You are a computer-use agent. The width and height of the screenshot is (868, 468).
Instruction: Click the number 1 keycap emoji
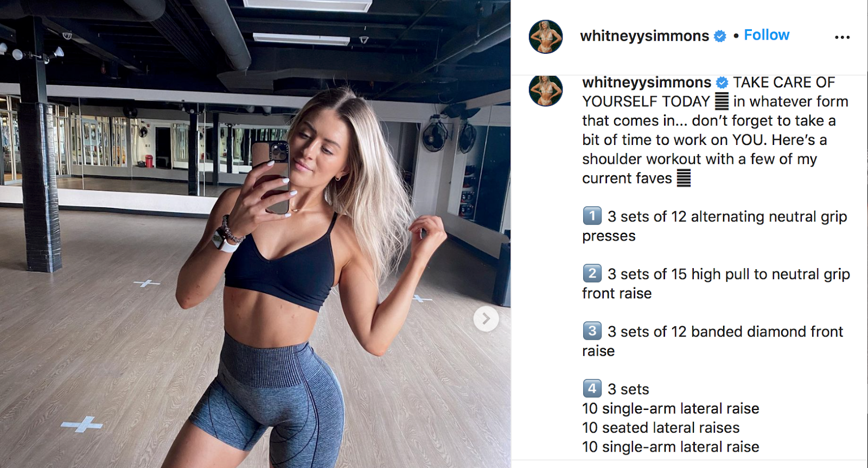[x=592, y=216]
